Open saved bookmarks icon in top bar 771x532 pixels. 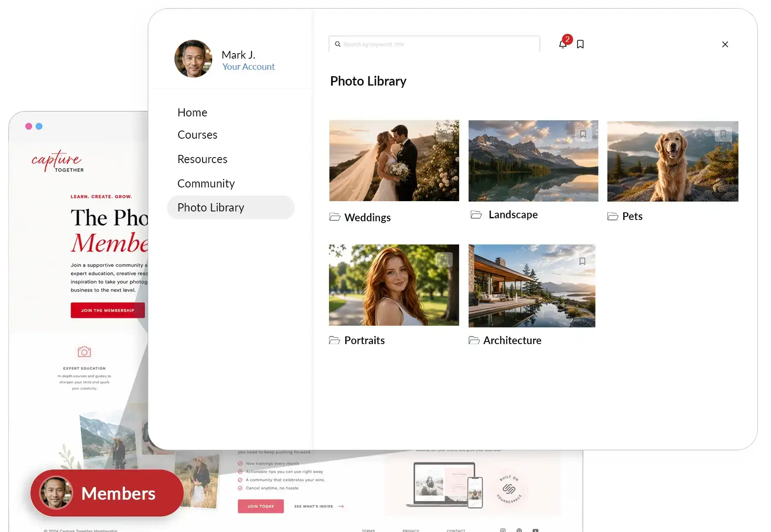[580, 44]
